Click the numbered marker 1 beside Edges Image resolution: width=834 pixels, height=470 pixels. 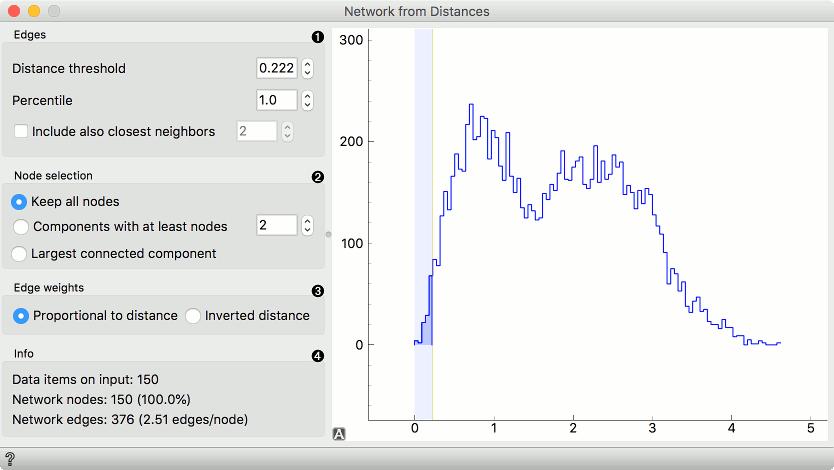[x=318, y=37]
